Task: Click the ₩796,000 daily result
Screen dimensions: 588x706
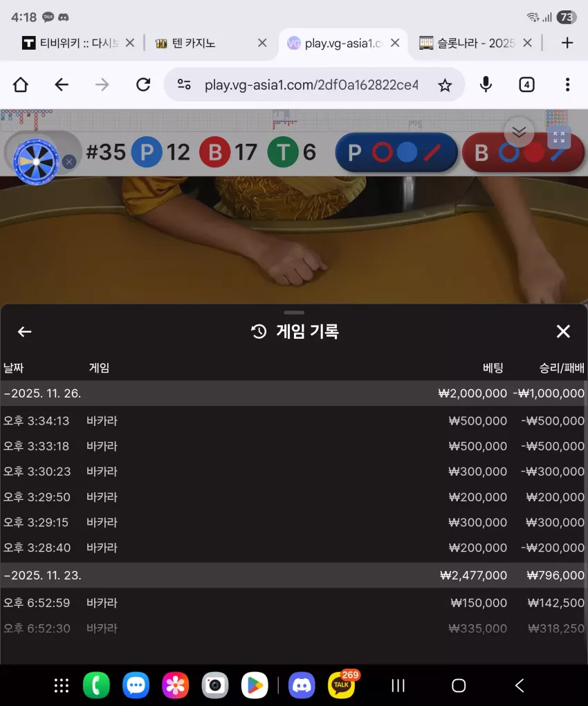Action: [x=555, y=575]
